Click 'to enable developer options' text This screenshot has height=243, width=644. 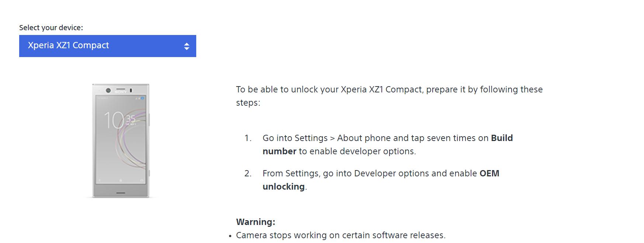tap(357, 151)
